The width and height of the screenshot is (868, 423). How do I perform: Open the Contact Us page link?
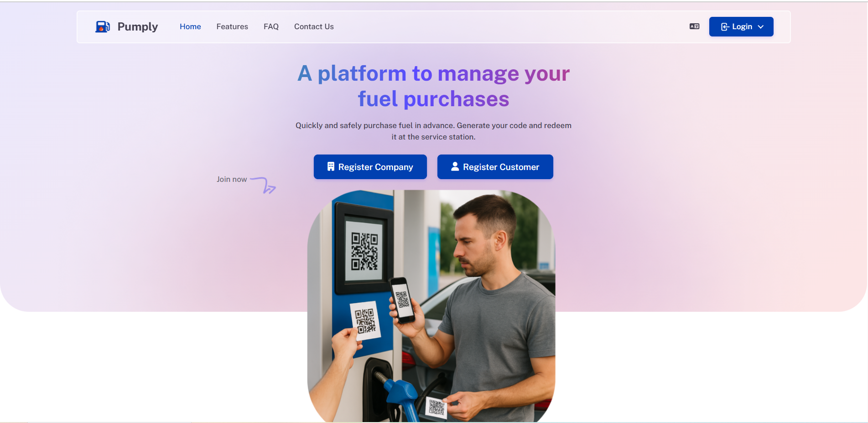point(314,26)
